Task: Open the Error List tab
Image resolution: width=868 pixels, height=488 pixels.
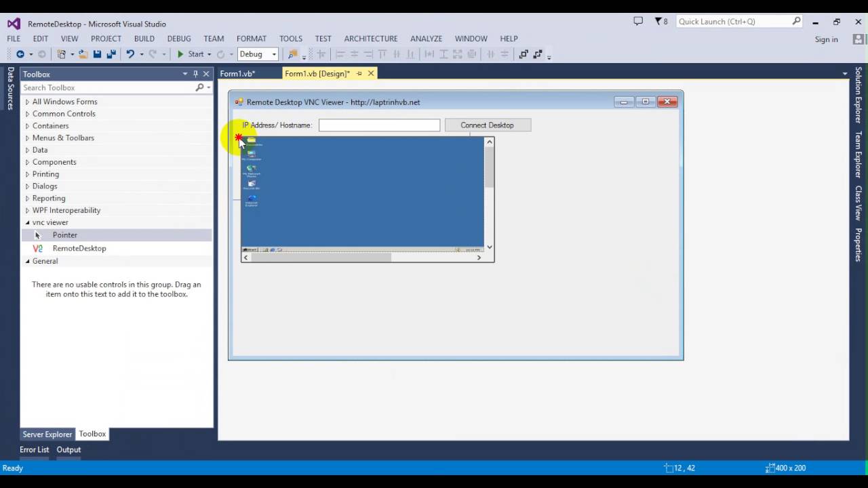Action: [x=35, y=449]
